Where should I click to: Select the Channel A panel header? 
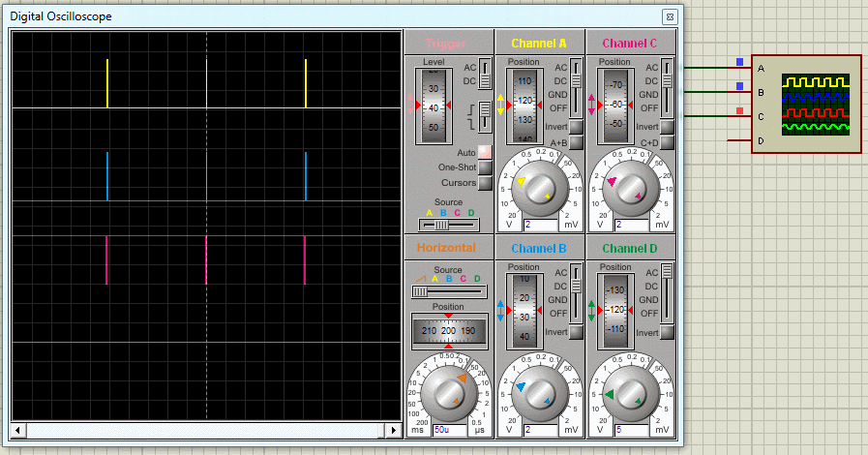540,43
